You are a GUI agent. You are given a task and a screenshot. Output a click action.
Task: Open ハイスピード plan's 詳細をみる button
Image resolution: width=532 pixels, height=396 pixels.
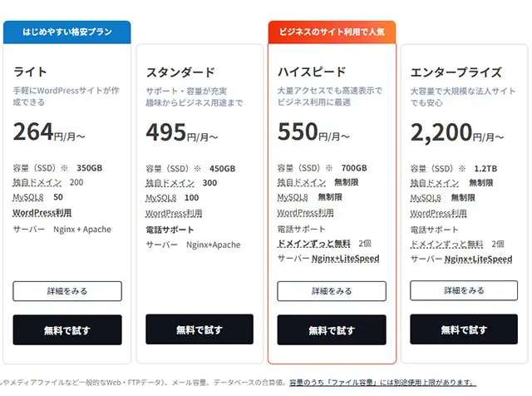coord(332,291)
